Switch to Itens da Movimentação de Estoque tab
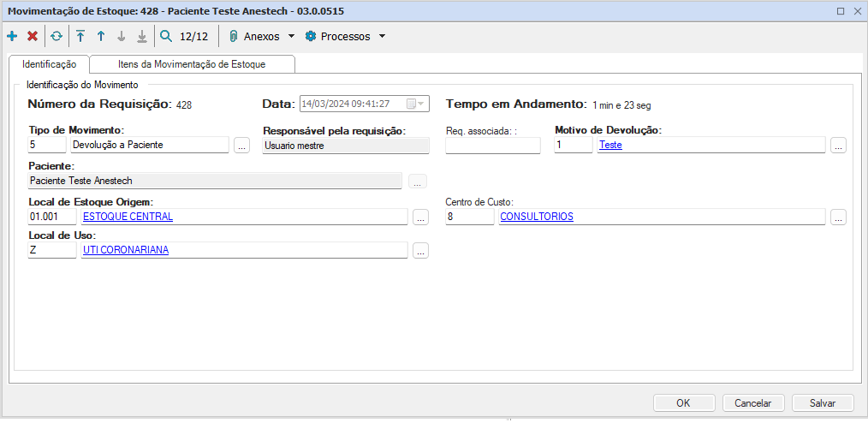Image resolution: width=868 pixels, height=423 pixels. [x=192, y=64]
